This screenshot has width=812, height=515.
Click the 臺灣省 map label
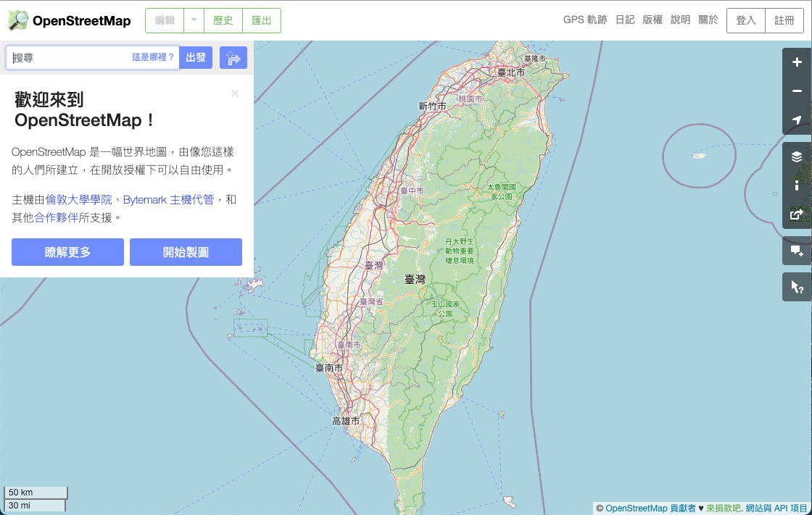(371, 302)
